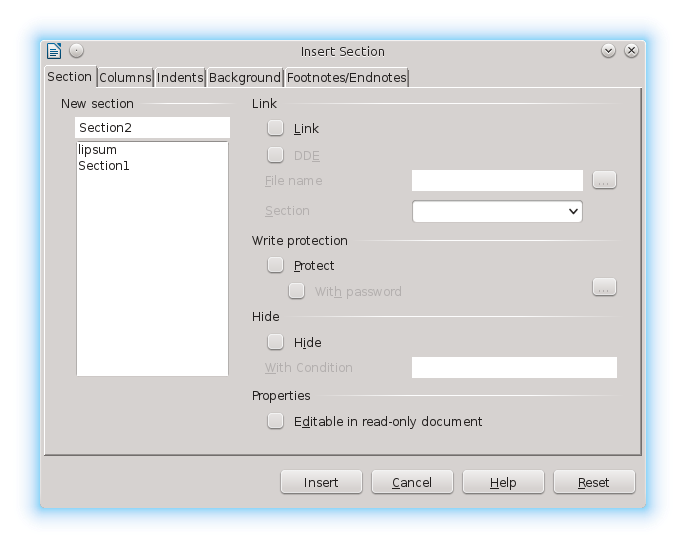Check the Protect checkbox
Screen dimensions: 686x548
[x=276, y=265]
